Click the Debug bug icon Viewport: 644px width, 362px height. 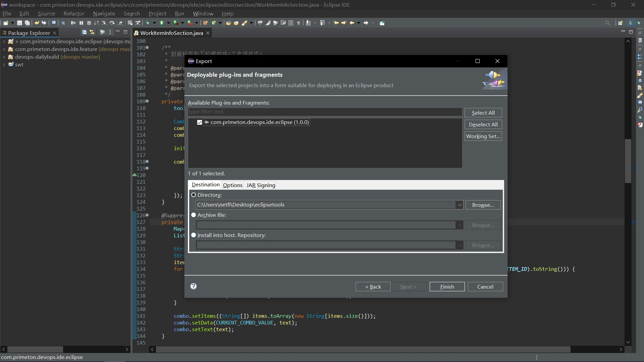(x=148, y=23)
